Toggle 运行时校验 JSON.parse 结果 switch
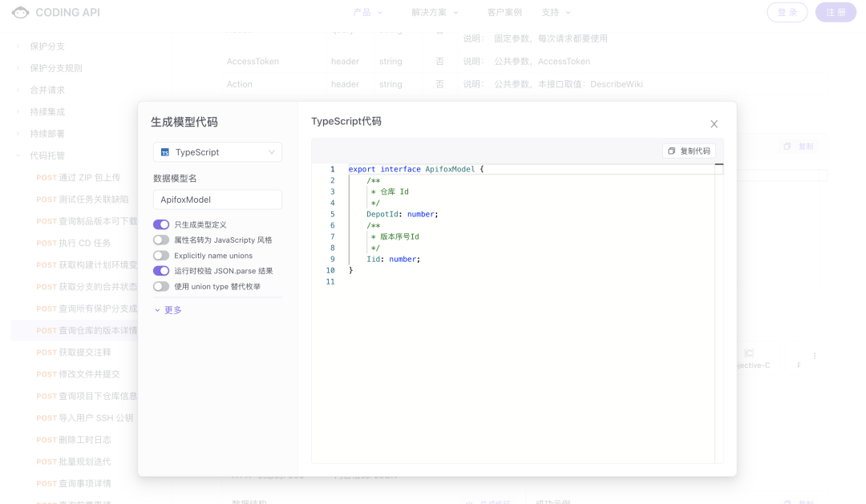 (x=161, y=271)
